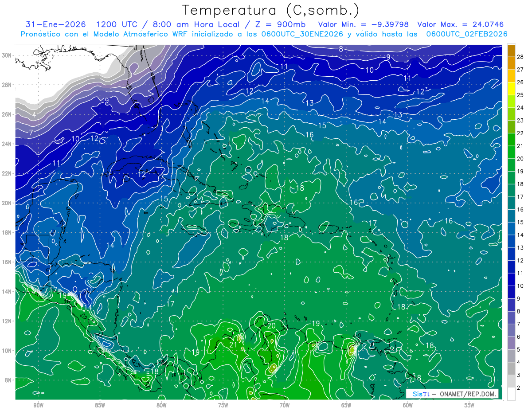Click the '55W' longitude axis label
532x411 pixels.
(469, 405)
